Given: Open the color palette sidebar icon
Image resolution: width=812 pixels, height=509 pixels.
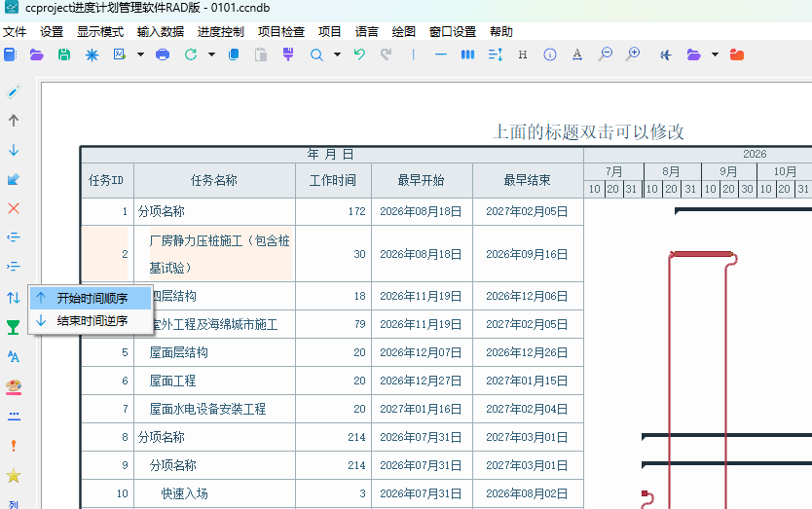Looking at the screenshot, I should tap(14, 386).
